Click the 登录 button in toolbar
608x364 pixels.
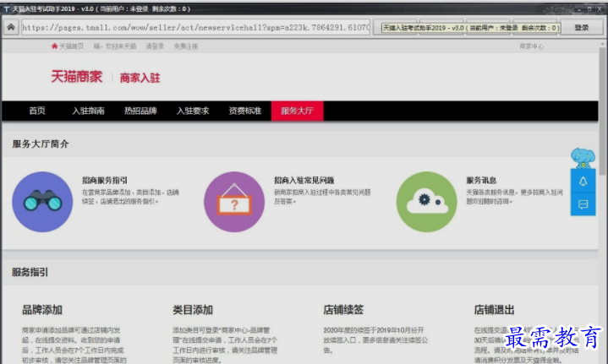581,28
